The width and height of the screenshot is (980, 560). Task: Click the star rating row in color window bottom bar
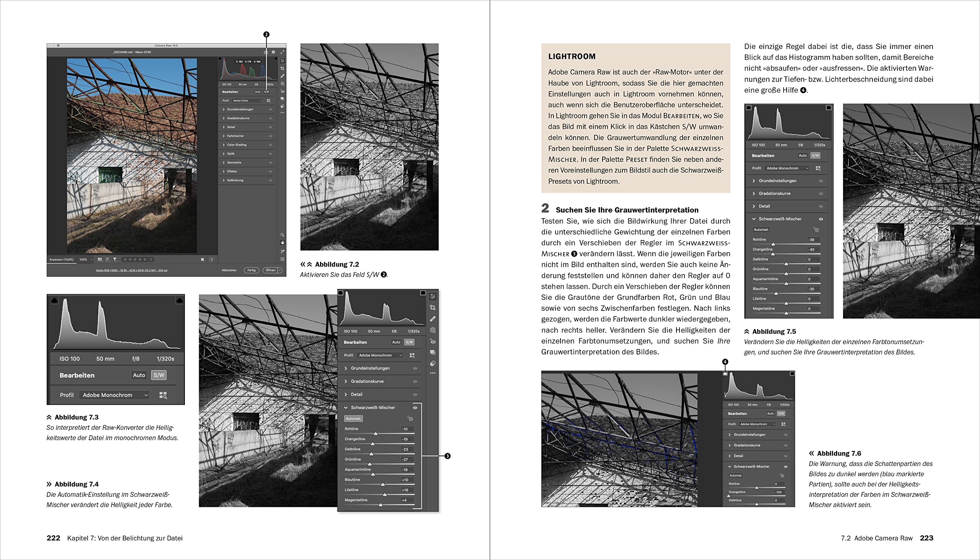[x=135, y=260]
